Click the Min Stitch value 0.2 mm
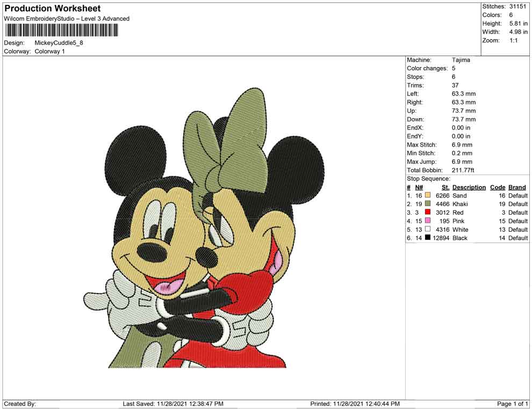This screenshot has width=532, height=409. coord(462,153)
